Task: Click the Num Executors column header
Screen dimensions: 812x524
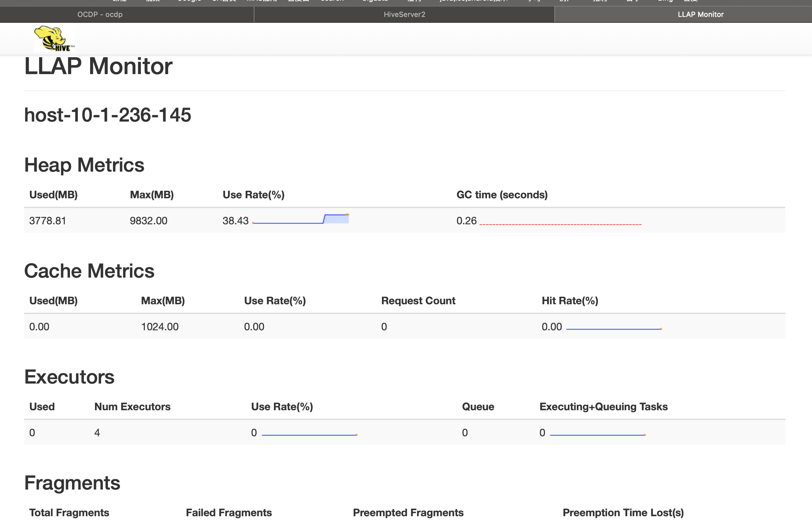Action: 132,407
